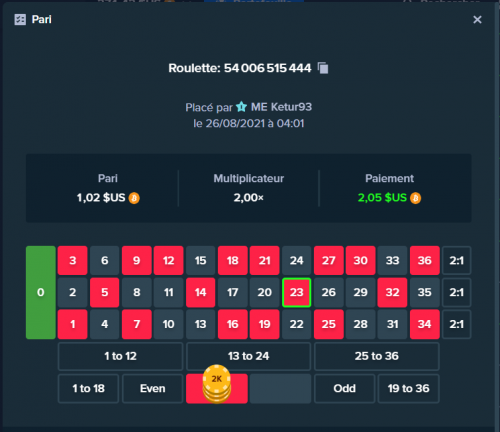
Task: Click the bitcoin icon beside 2,05 $US
Action: point(415,198)
